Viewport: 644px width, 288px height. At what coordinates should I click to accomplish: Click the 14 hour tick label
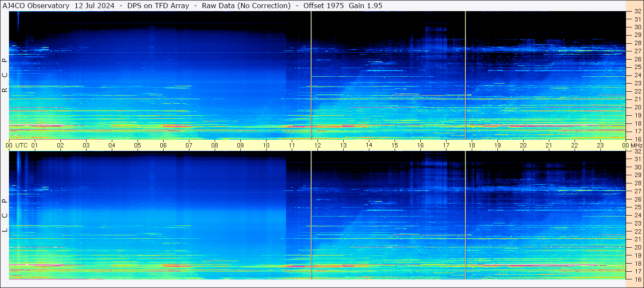pyautogui.click(x=369, y=145)
